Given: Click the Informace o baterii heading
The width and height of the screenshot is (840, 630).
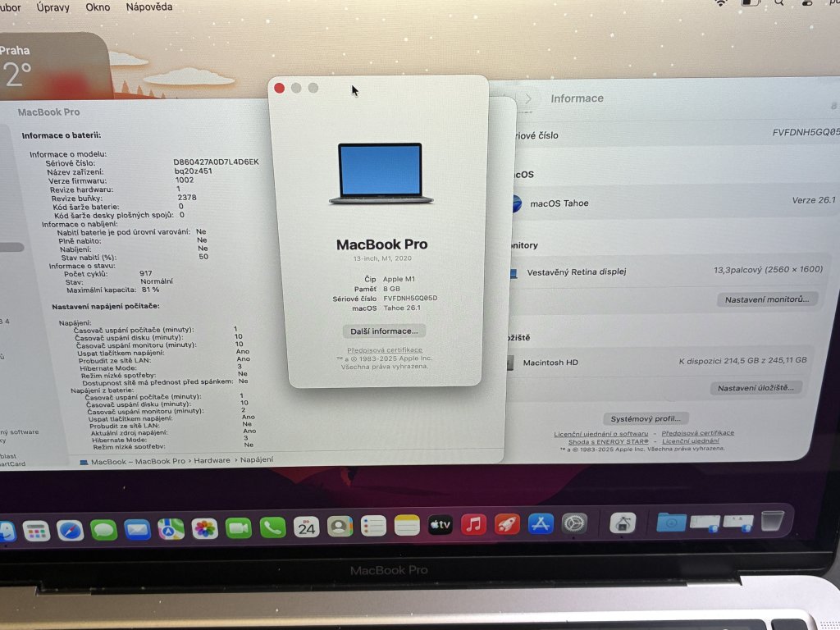Looking at the screenshot, I should [61, 135].
